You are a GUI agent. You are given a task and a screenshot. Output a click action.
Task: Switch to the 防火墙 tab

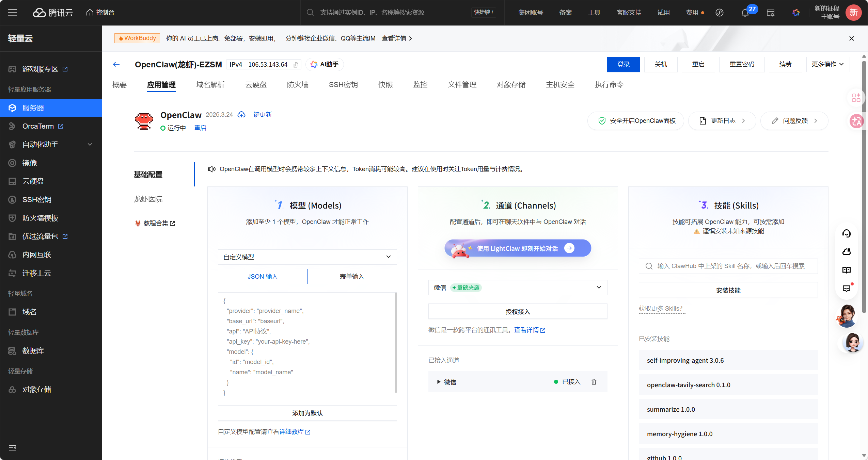point(298,85)
